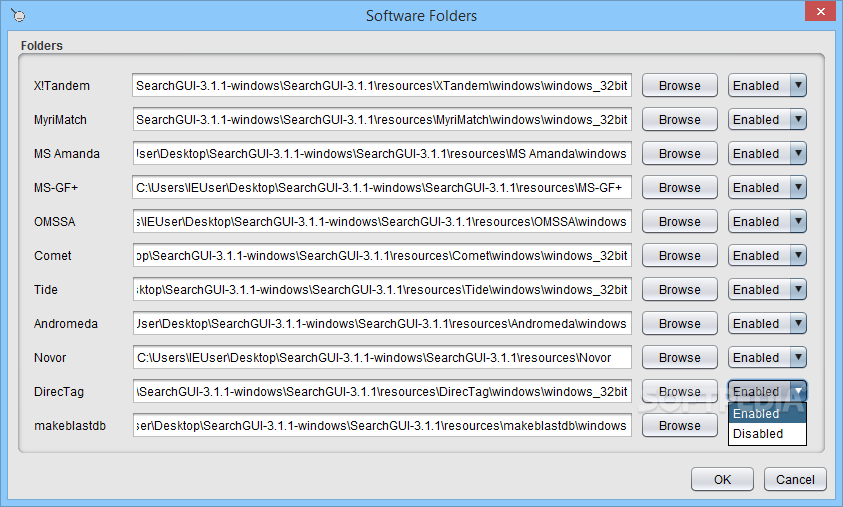Image resolution: width=843 pixels, height=507 pixels.
Task: Open the X!Tandem Enabled dropdown
Action: coord(767,85)
